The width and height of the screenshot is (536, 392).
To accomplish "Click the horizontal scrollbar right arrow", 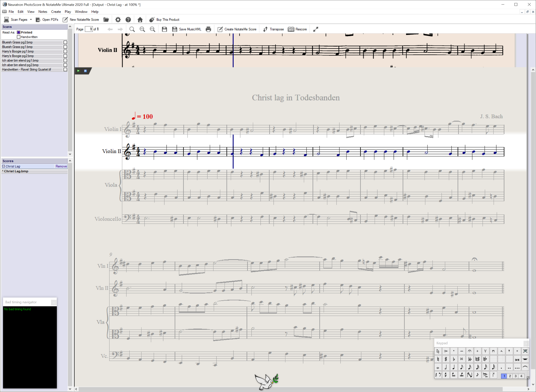I will click(x=528, y=389).
